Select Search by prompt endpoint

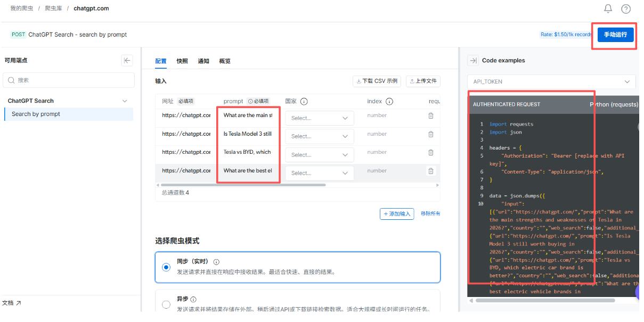point(69,114)
